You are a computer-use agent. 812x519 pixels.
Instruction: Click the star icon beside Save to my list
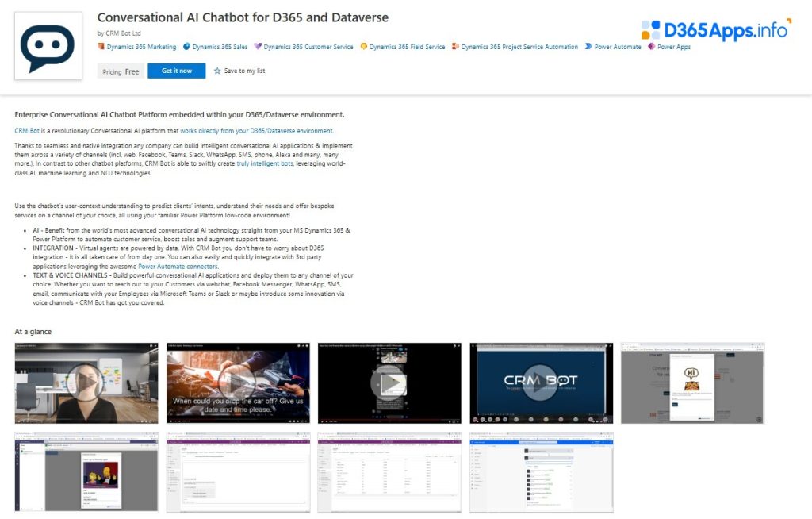217,71
